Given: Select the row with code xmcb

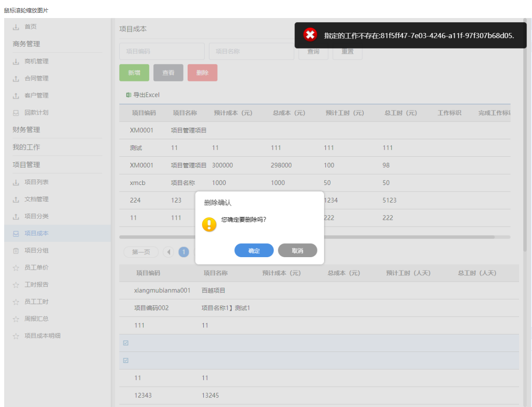Looking at the screenshot, I should point(315,183).
